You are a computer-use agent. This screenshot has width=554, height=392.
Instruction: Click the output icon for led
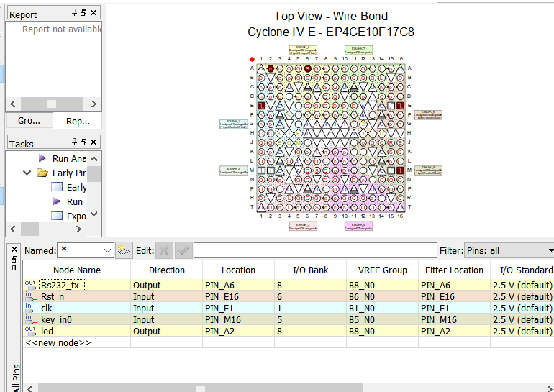pyautogui.click(x=31, y=331)
